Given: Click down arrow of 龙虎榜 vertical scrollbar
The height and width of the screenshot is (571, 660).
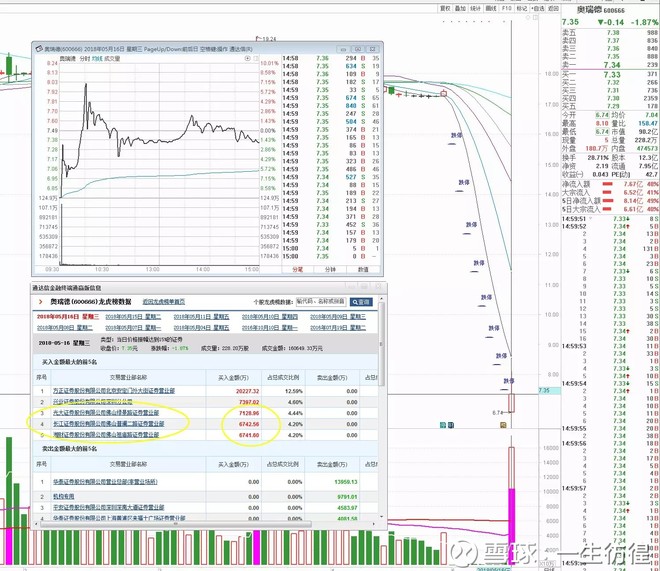Looking at the screenshot, I should [x=382, y=516].
